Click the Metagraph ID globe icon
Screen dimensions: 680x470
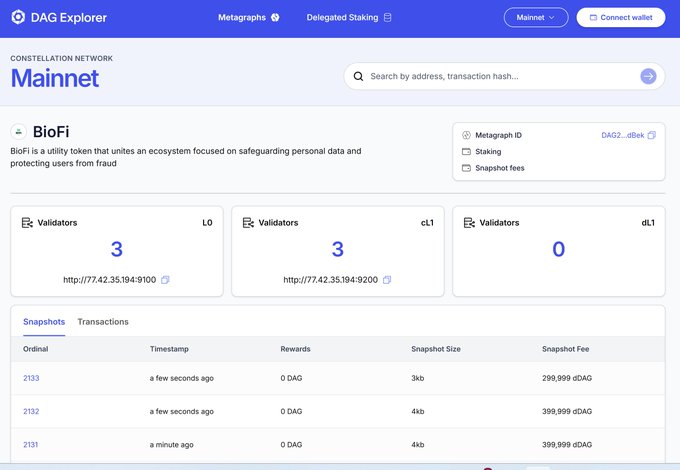pyautogui.click(x=466, y=135)
